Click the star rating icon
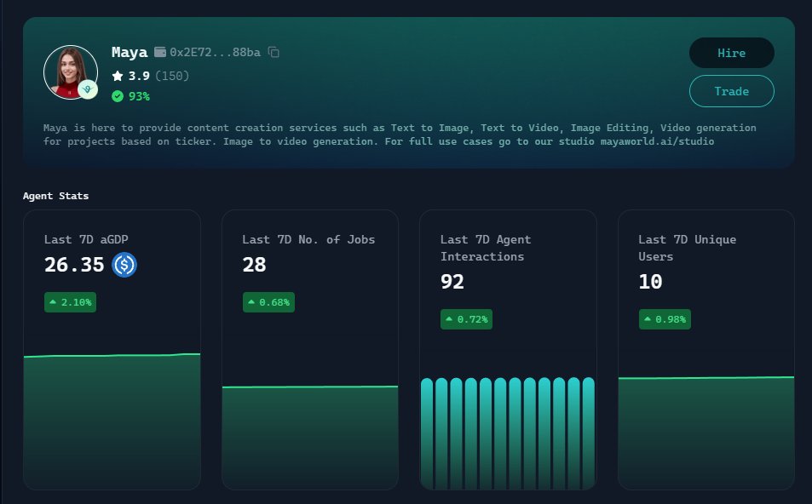Screen dimensions: 812x504 (118, 76)
